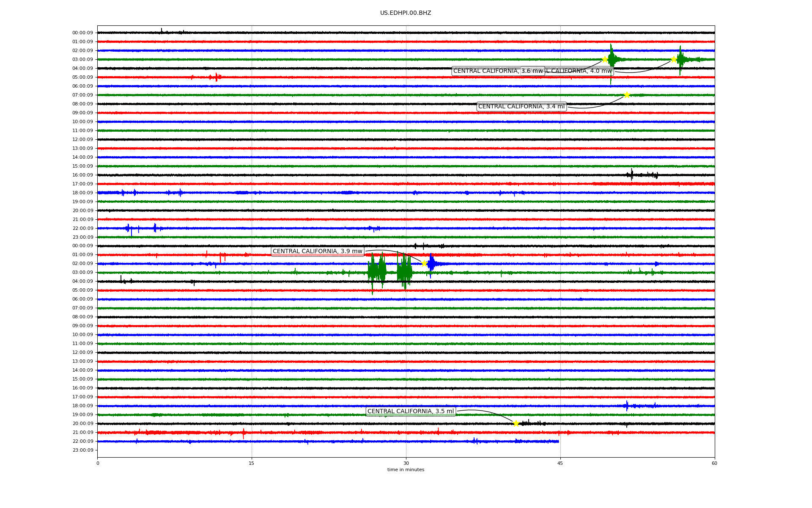812x508 pixels.
Task: Click the partially hidden 4.0 mw annotation label
Action: [579, 71]
